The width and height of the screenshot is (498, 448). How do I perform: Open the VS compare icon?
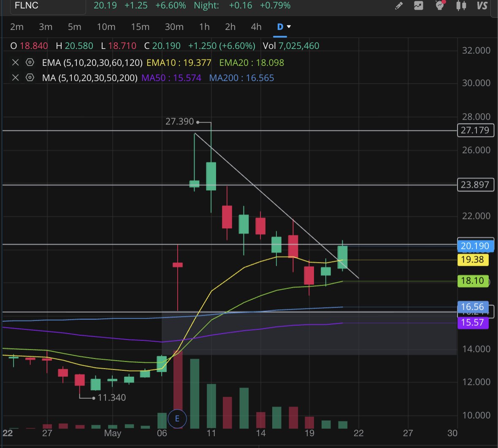click(x=482, y=6)
